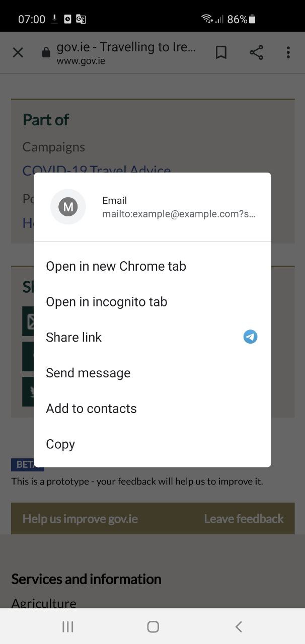Viewport: 305px width, 644px height.
Task: Tap the mailto example address text
Action: (x=179, y=214)
